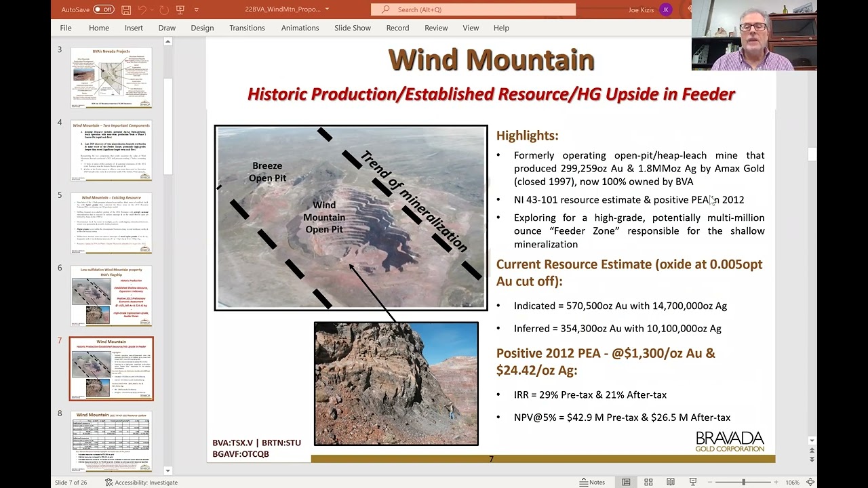This screenshot has height=488, width=868.
Task: Open Customize Quick Access Toolbar dropdown
Action: click(197, 9)
